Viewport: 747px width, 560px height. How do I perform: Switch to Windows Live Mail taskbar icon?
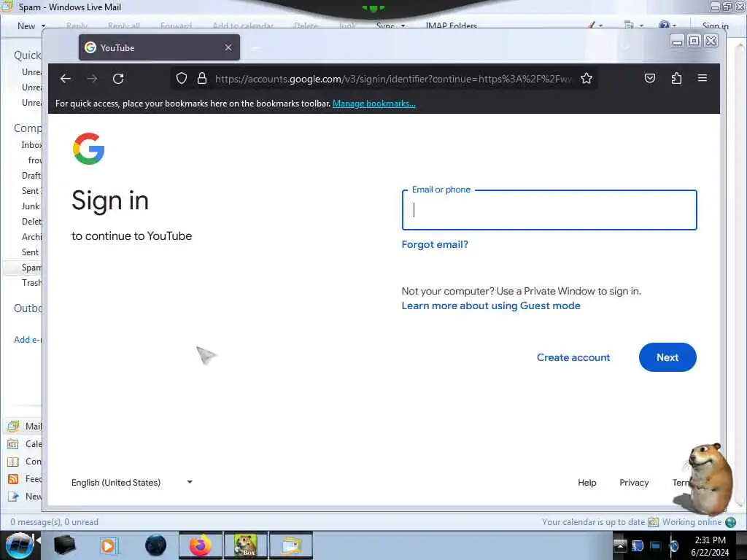(291, 545)
